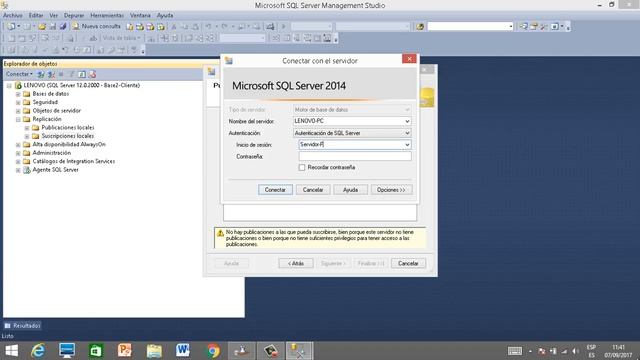The image size is (640, 360).
Task: Click the Refresh icon in Object Explorer toolbar
Action: (x=82, y=74)
